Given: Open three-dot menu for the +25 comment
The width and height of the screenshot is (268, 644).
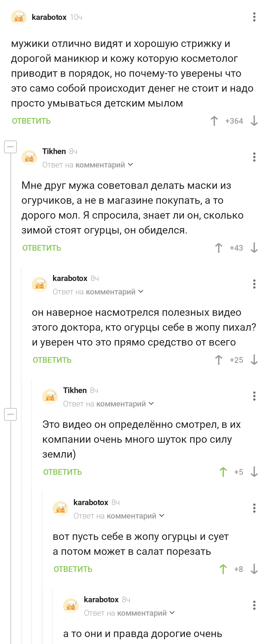Looking at the screenshot, I should coord(254,284).
